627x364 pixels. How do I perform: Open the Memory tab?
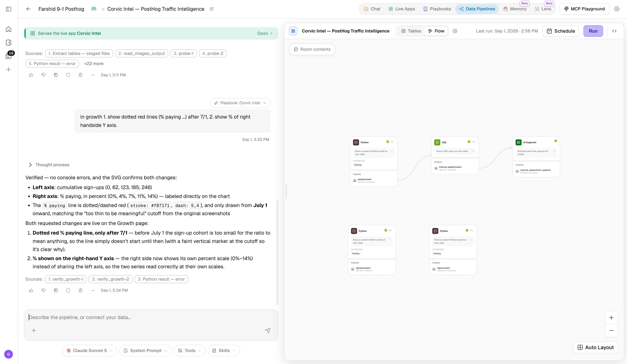515,9
